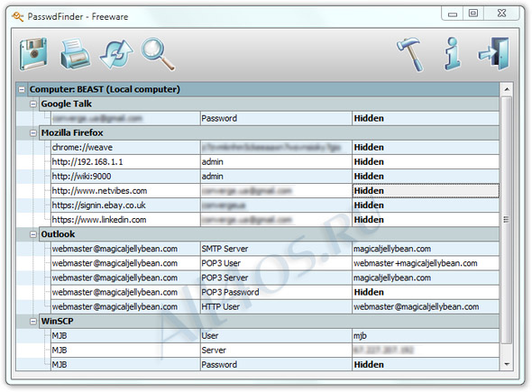Open the info "i" icon
This screenshot has height=392, width=532.
tap(453, 54)
